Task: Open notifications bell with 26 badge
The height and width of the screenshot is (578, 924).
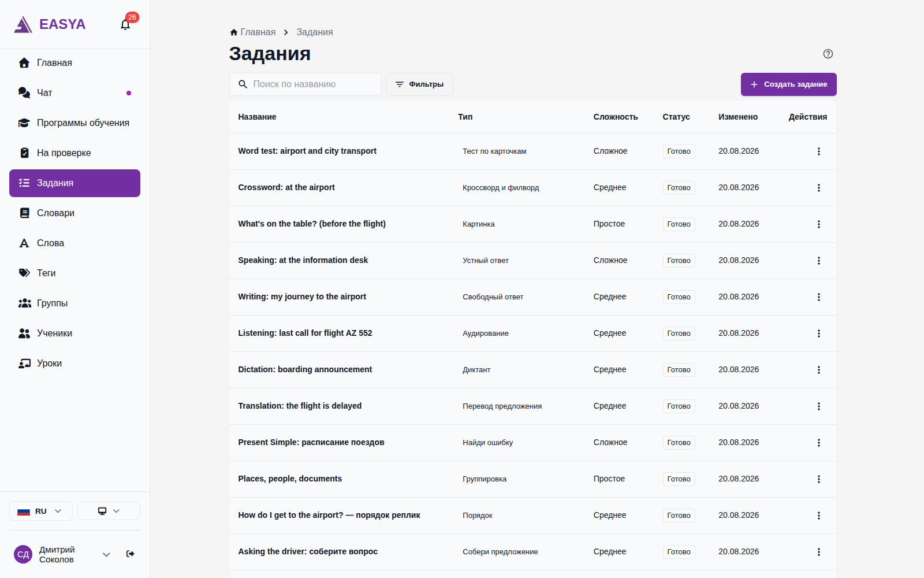Action: (125, 24)
